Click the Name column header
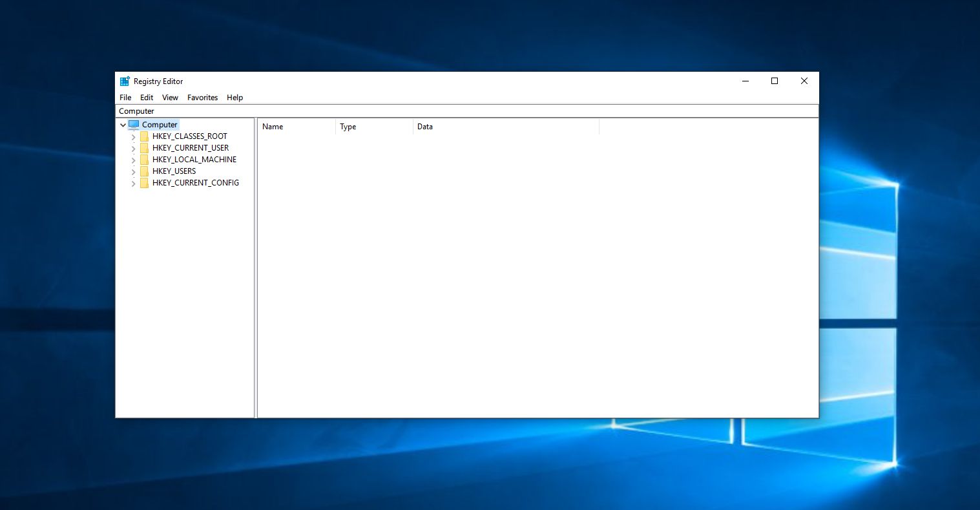This screenshot has height=510, width=980. point(297,127)
